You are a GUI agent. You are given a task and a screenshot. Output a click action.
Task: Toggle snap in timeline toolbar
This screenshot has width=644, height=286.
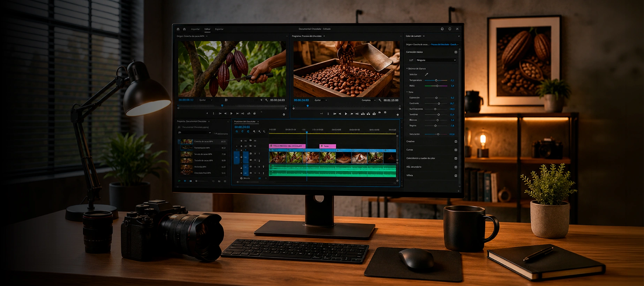(242, 131)
